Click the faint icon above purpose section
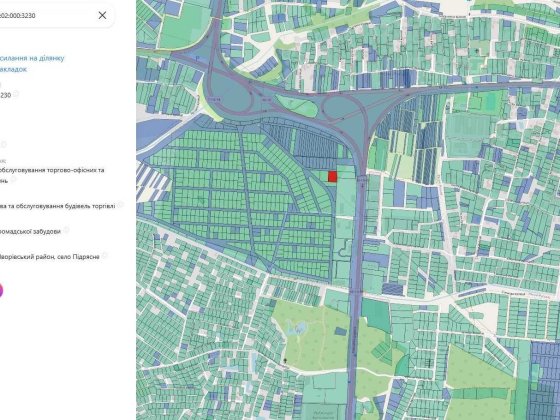This screenshot has width=560, height=420. click(x=4, y=144)
